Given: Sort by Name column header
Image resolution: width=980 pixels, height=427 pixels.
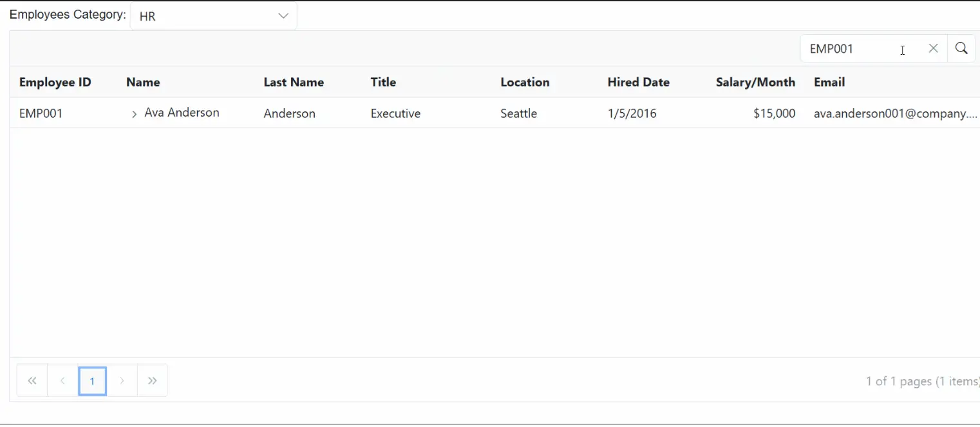Looking at the screenshot, I should point(143,82).
